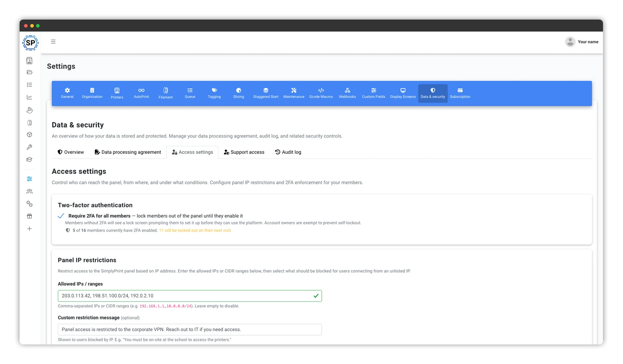623x364 pixels.
Task: Open Gcode Macros settings section
Action: pyautogui.click(x=321, y=93)
